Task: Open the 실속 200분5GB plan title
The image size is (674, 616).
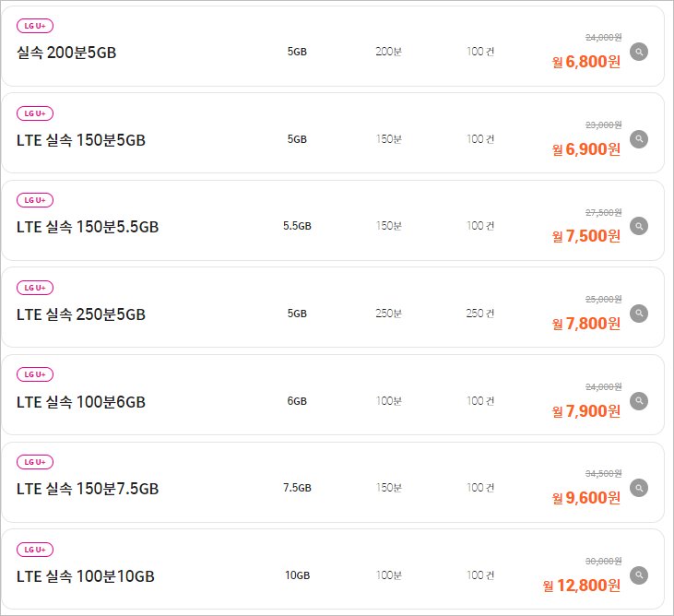Action: pyautogui.click(x=66, y=53)
